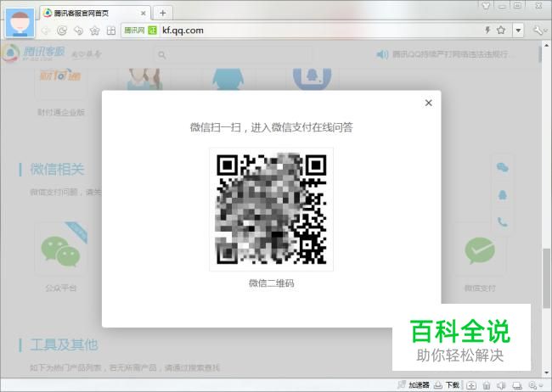Viewport: 552px width, 392px height.
Task: Click the 工具及其他 section heading
Action: point(64,344)
